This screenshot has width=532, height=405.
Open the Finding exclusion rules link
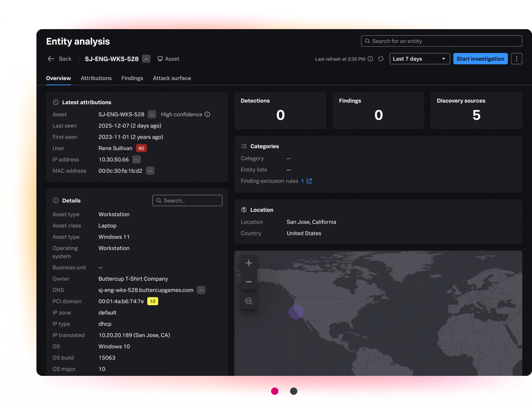click(302, 181)
